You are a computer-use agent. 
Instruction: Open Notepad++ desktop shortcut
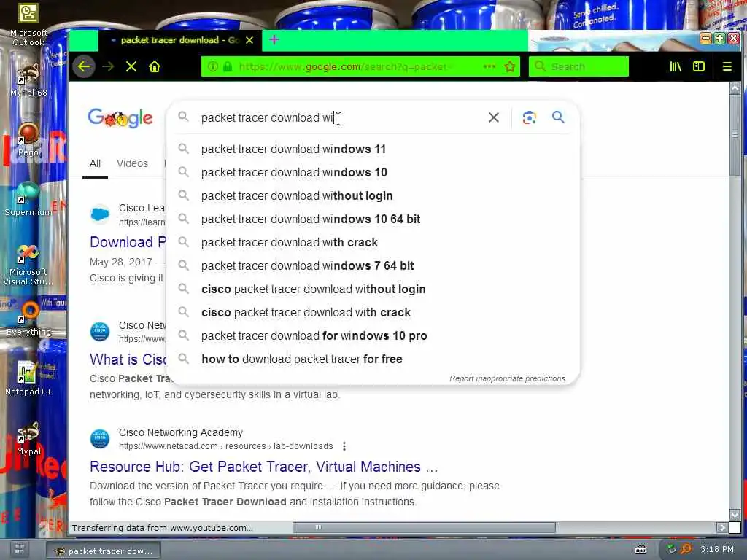28,378
